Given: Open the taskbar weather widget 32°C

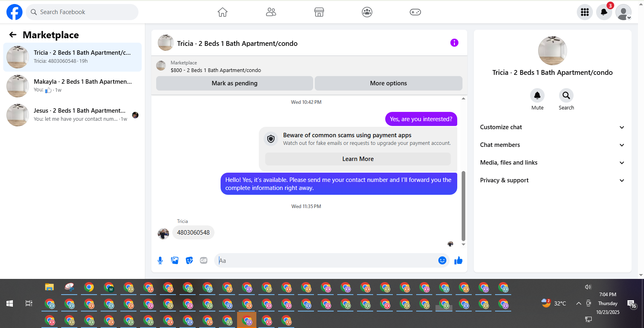Looking at the screenshot, I should pyautogui.click(x=554, y=303).
